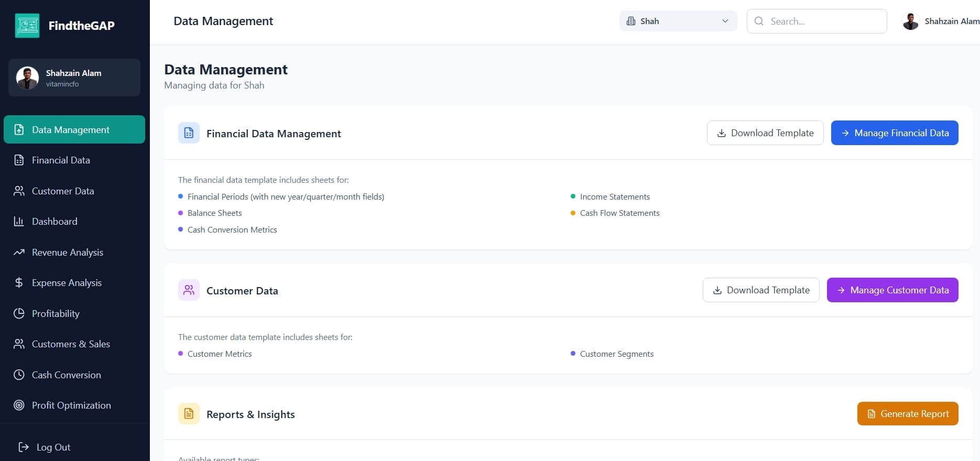Click the "Customer Metrics" list item

[220, 354]
